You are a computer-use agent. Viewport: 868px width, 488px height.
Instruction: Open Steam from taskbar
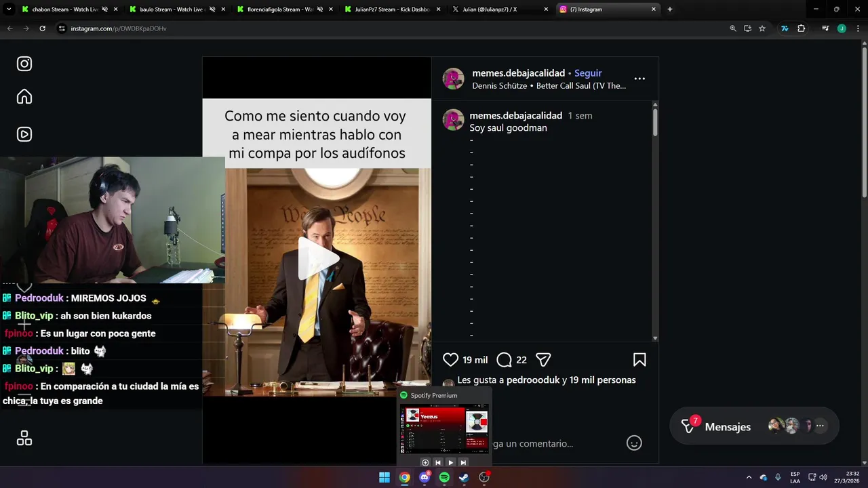464,477
